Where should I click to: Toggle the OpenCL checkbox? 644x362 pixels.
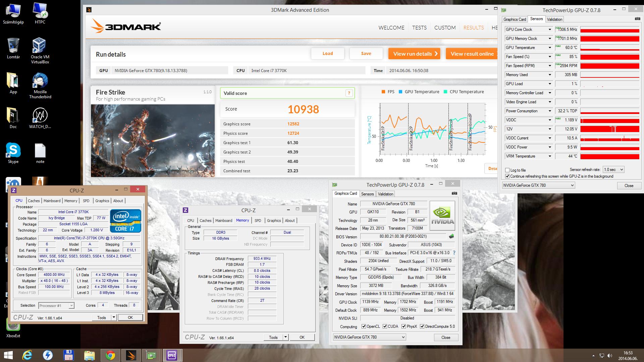(x=364, y=326)
